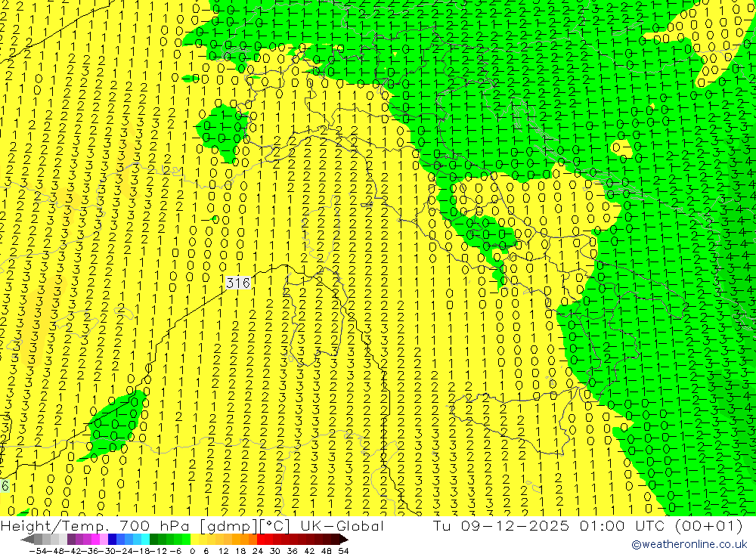Click the 0 scale value label

(x=193, y=551)
